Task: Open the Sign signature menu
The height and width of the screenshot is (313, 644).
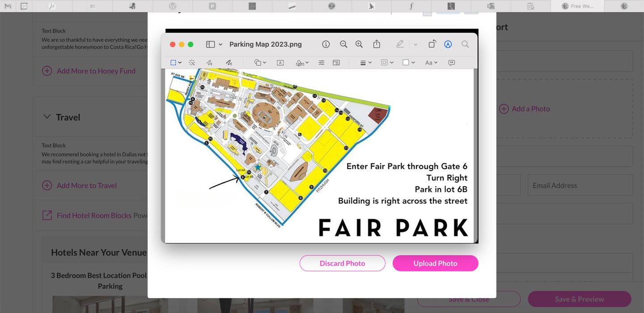Action: [302, 63]
